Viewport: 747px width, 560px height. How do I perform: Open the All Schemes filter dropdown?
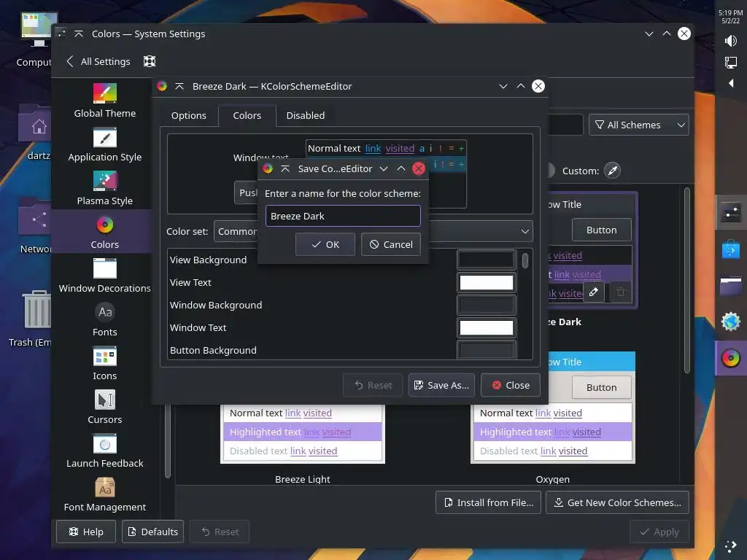639,125
